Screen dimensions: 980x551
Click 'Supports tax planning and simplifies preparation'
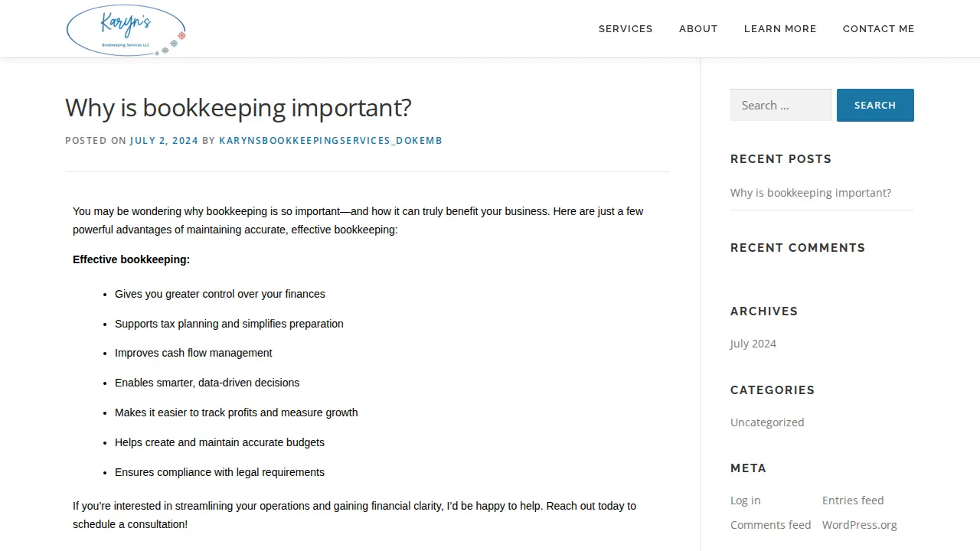(229, 324)
